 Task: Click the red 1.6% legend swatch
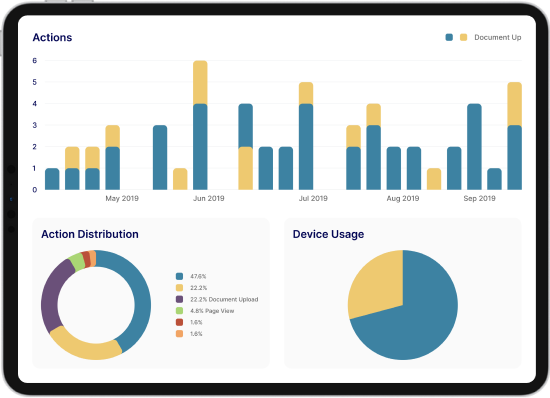pyautogui.click(x=179, y=322)
